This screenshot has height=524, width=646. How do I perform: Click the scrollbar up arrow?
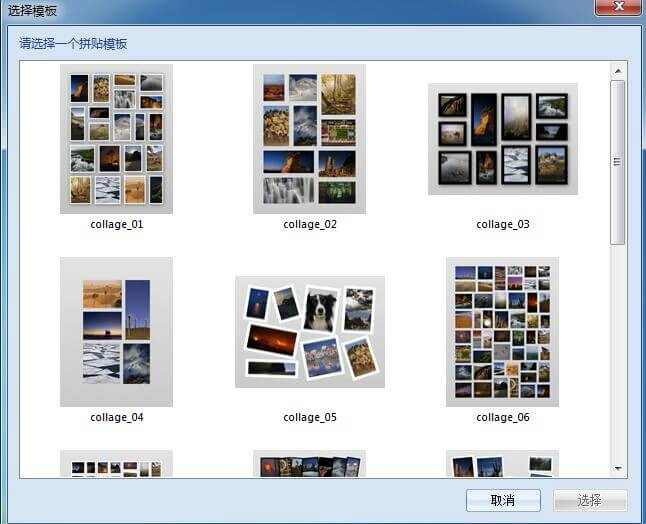pyautogui.click(x=618, y=71)
